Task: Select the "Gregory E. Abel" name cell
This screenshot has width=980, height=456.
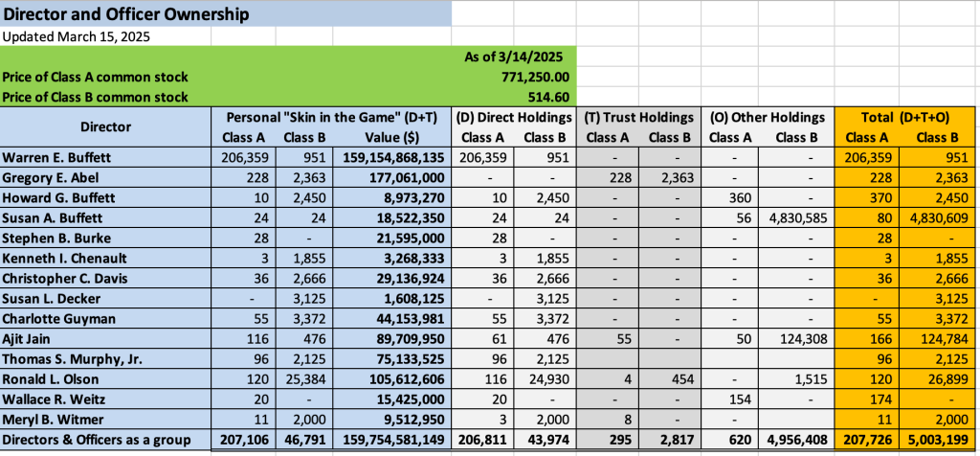Action: (x=105, y=177)
